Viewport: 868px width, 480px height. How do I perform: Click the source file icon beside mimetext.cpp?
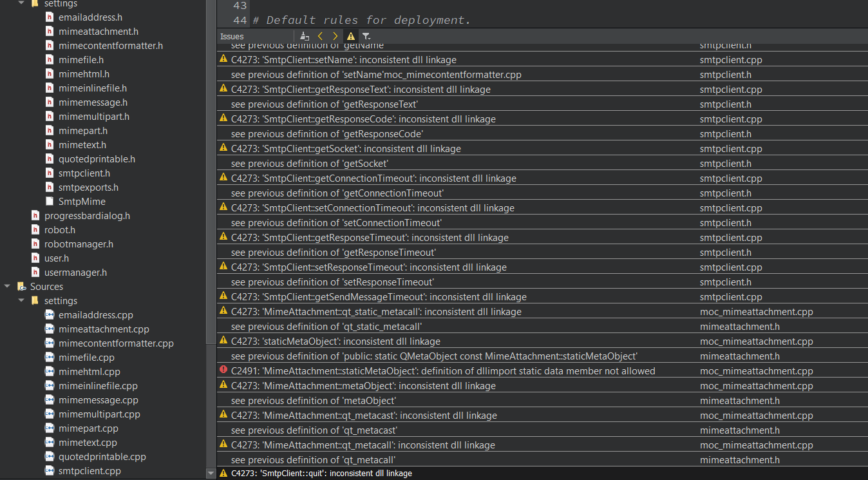(50, 443)
